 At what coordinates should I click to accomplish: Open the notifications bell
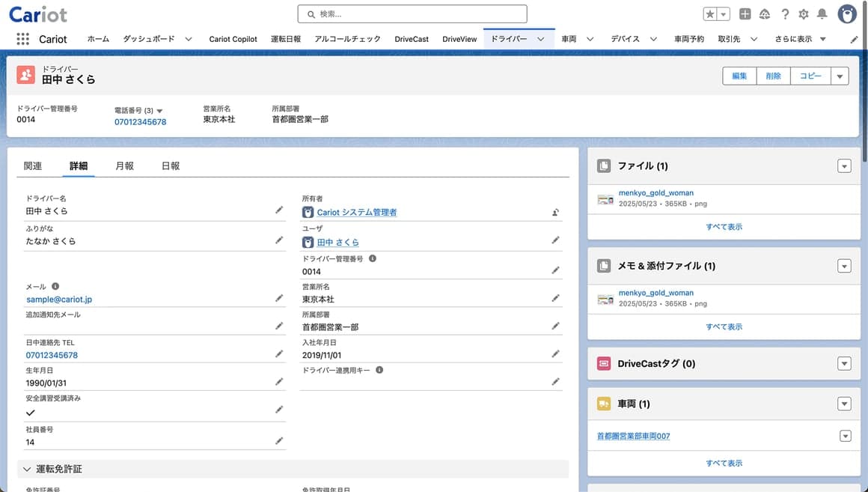click(822, 13)
